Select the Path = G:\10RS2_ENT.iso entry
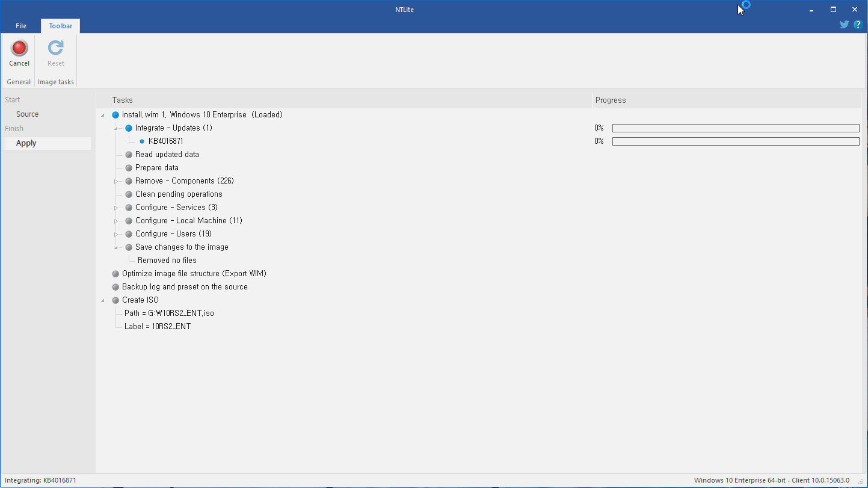The width and height of the screenshot is (868, 488). point(169,313)
